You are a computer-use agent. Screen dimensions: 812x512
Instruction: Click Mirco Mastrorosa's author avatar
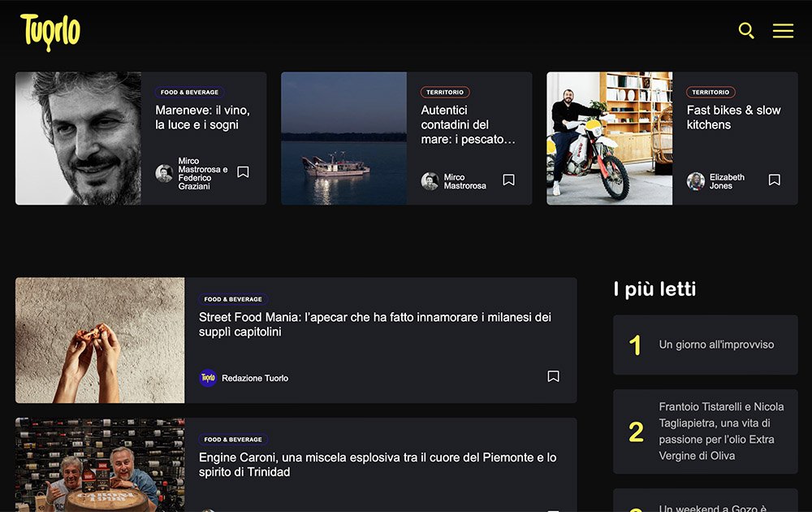click(x=430, y=179)
